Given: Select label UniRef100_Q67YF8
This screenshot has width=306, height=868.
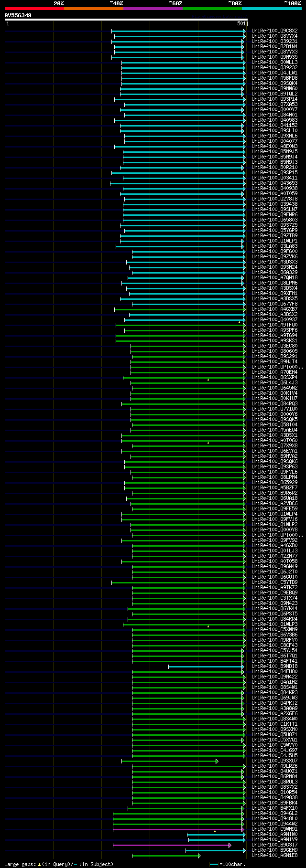Looking at the screenshot, I should 274,304.
